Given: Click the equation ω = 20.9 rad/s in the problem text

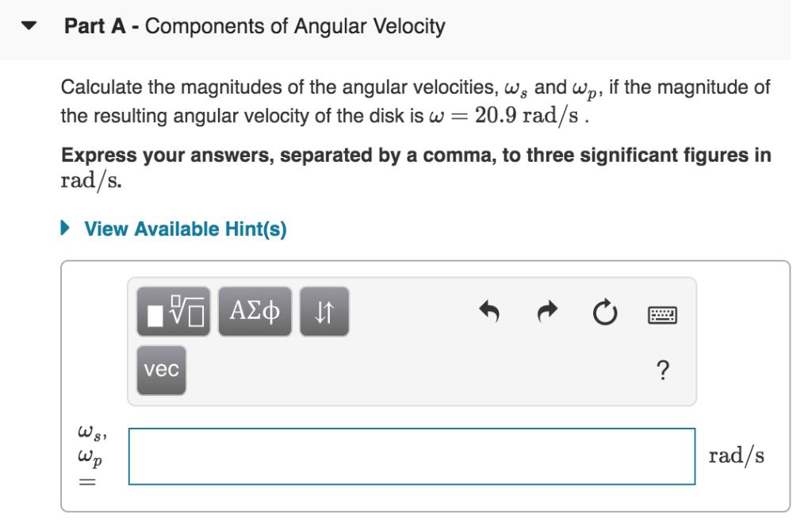Looking at the screenshot, I should tap(508, 116).
